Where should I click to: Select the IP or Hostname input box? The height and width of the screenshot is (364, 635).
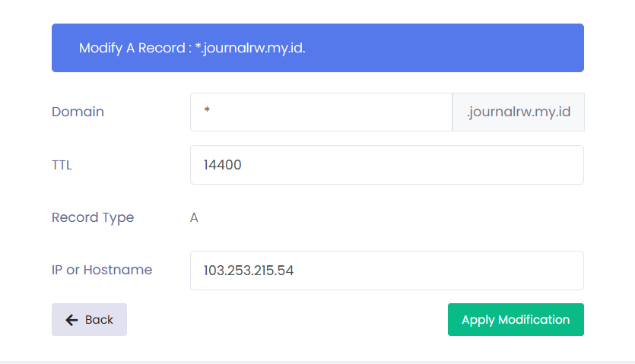(x=386, y=271)
